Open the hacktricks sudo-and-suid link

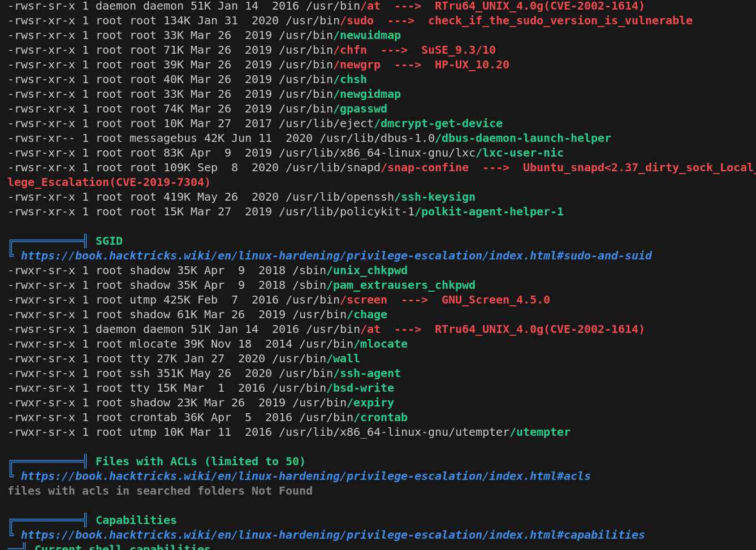[x=336, y=255]
